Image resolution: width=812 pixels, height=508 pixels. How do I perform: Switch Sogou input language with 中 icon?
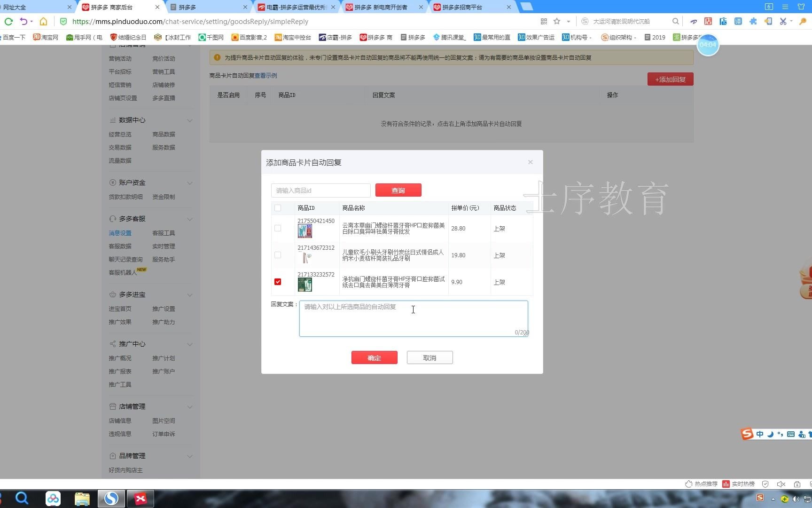760,434
